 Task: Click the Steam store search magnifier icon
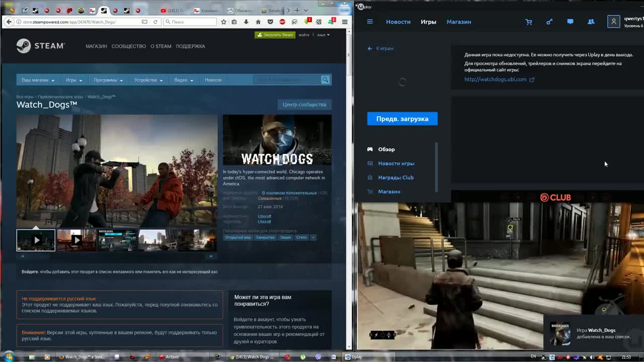click(x=326, y=79)
